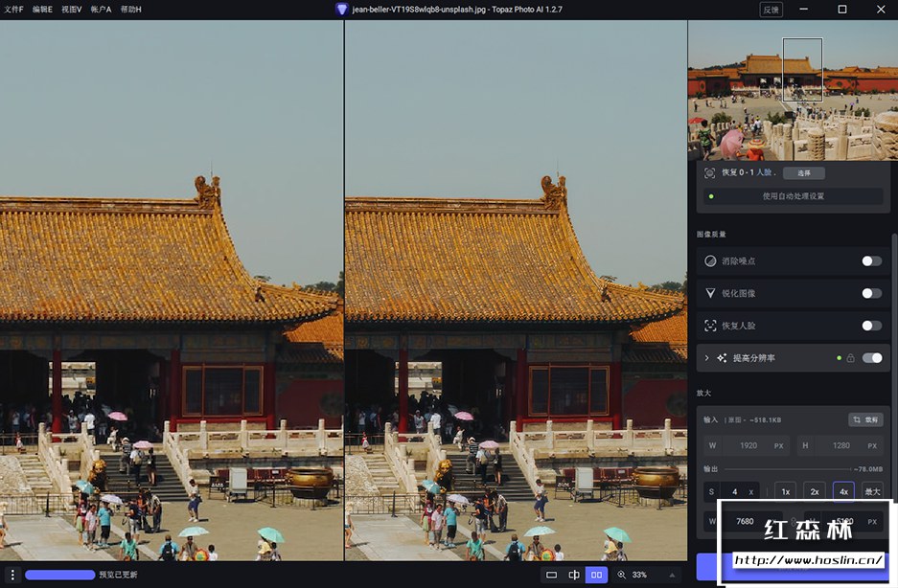The image size is (898, 588).
Task: Open the 帐户A menu
Action: click(101, 10)
